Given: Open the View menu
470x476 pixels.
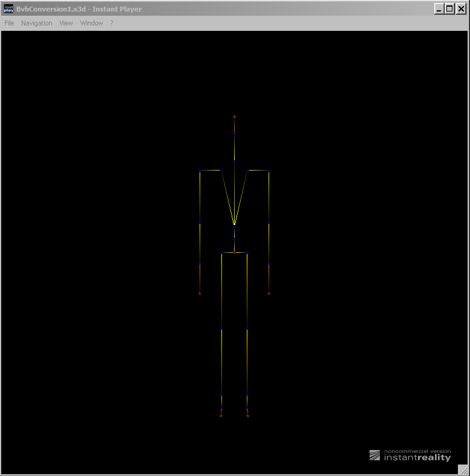Looking at the screenshot, I should (66, 23).
